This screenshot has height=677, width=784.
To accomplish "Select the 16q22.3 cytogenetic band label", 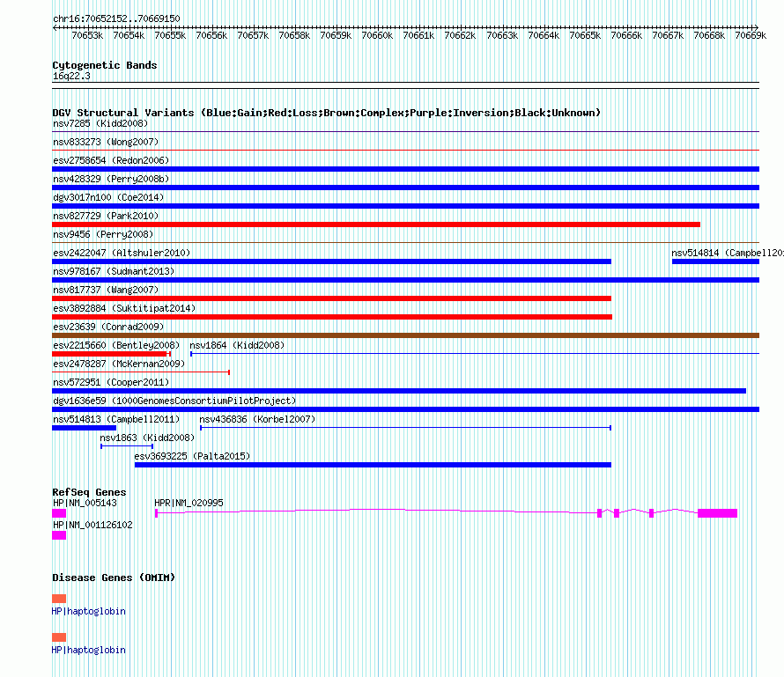I will point(71,76).
